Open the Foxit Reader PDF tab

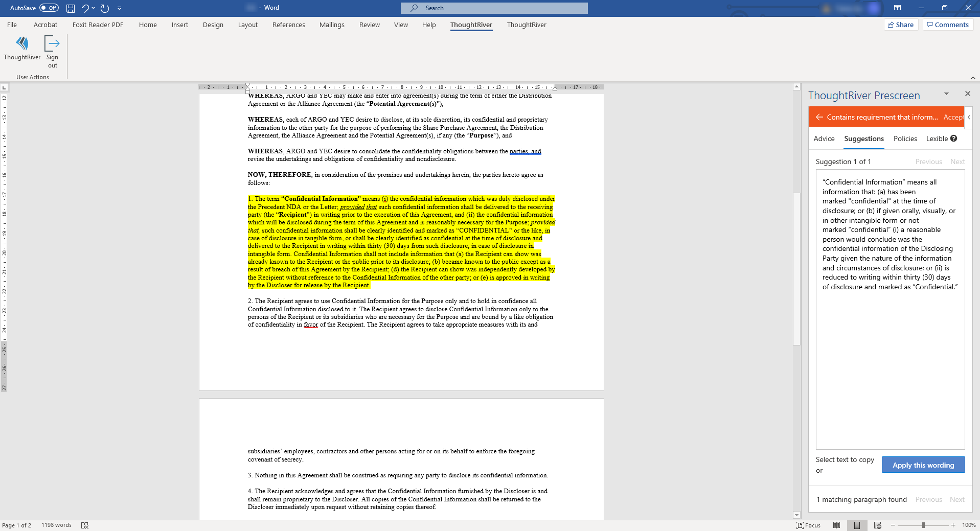point(98,25)
